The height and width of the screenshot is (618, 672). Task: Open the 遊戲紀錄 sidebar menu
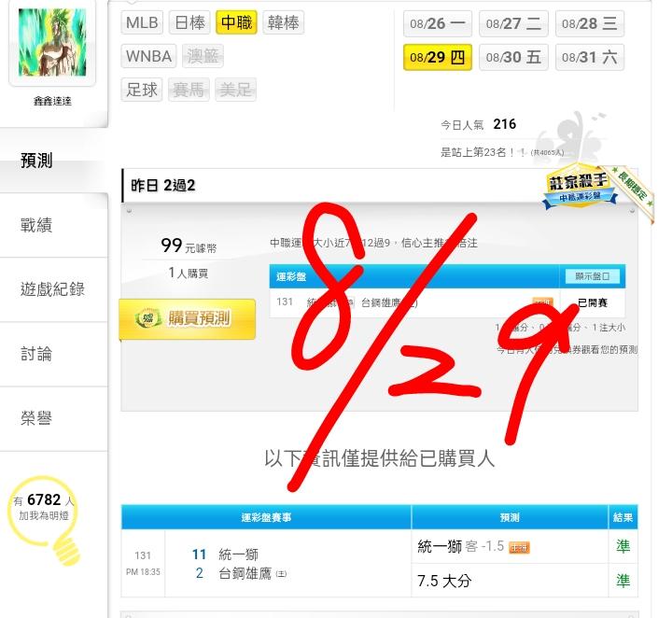coord(53,289)
